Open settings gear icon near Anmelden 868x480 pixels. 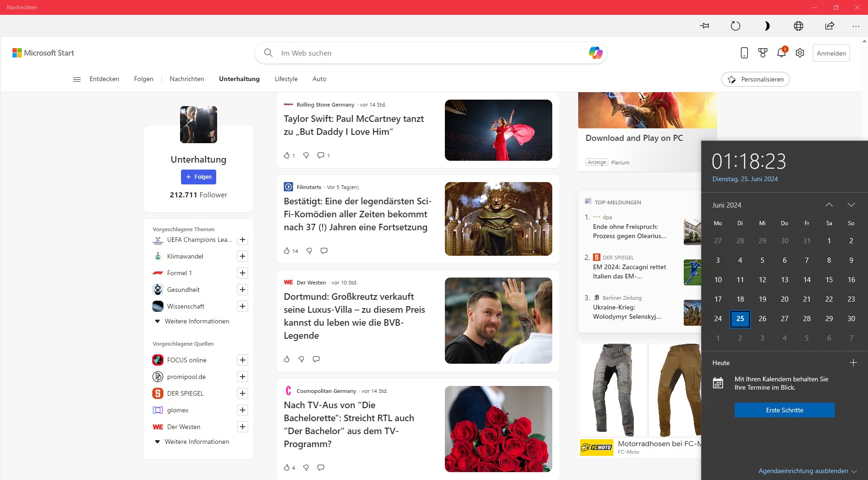pyautogui.click(x=800, y=53)
